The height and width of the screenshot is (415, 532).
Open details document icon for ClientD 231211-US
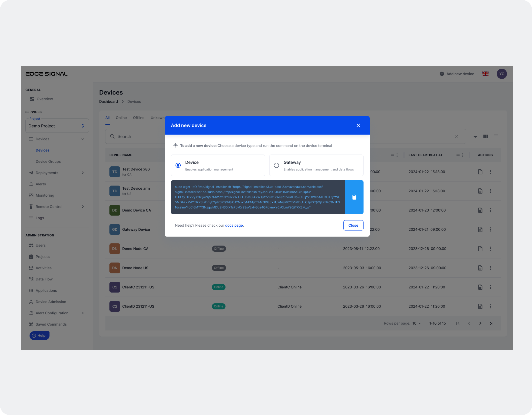(480, 306)
